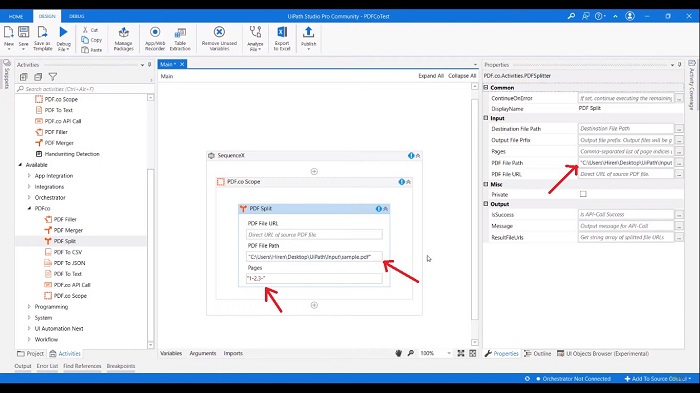Expand all activities tree icon
The image size is (700, 393).
[24, 77]
